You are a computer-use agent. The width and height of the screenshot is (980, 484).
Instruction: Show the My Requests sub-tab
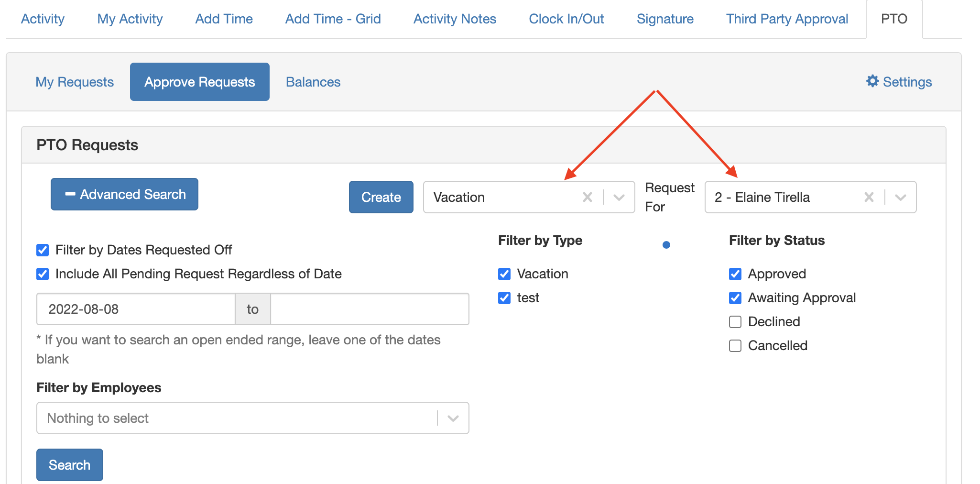pos(75,82)
